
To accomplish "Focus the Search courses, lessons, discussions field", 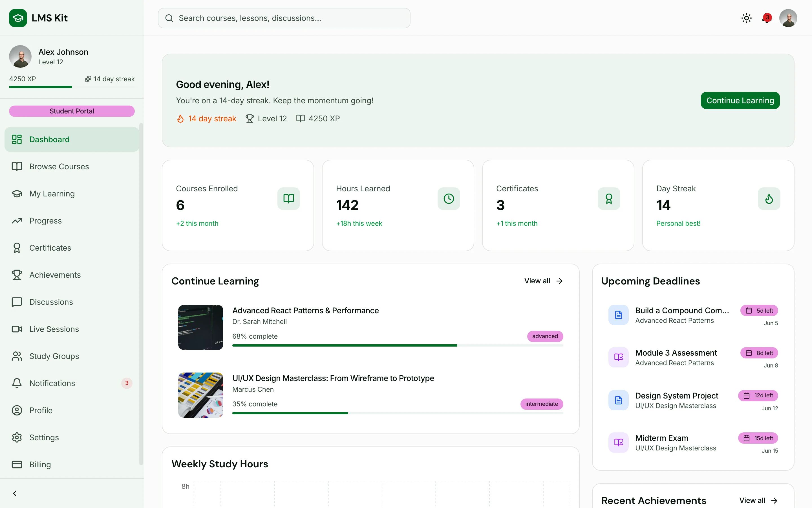I will coord(284,18).
